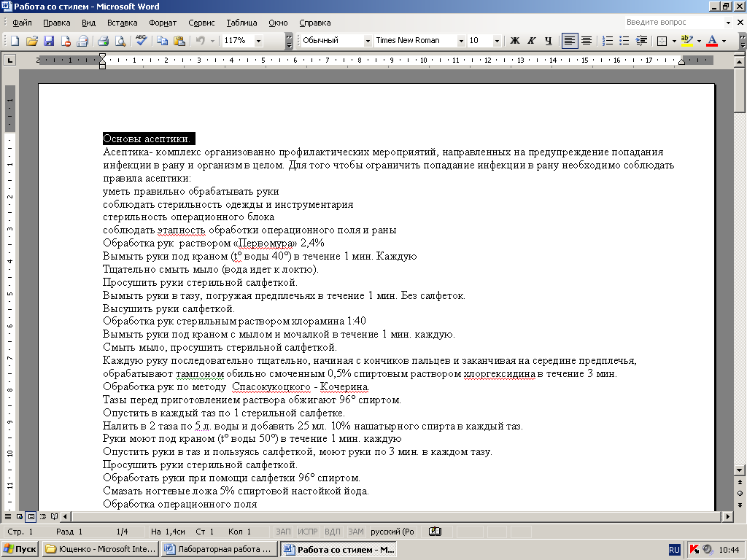This screenshot has width=747, height=560.
Task: Open the font size 10 dropdown
Action: pyautogui.click(x=497, y=41)
